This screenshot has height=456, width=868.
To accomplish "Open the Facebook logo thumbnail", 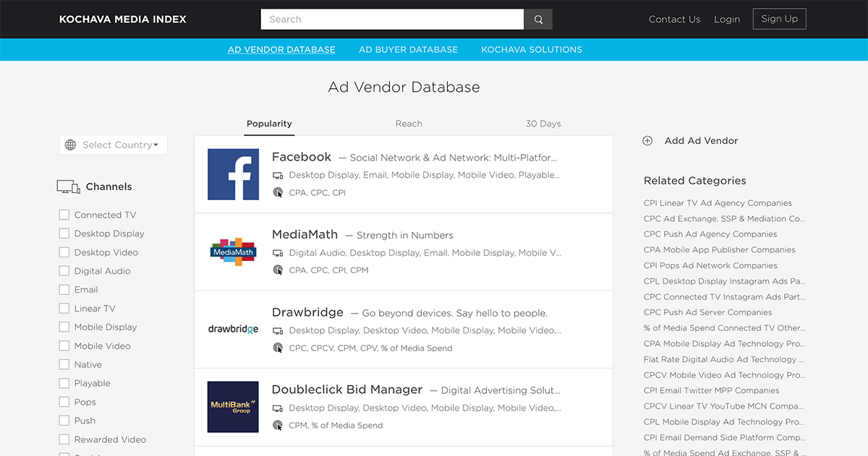I will (233, 174).
